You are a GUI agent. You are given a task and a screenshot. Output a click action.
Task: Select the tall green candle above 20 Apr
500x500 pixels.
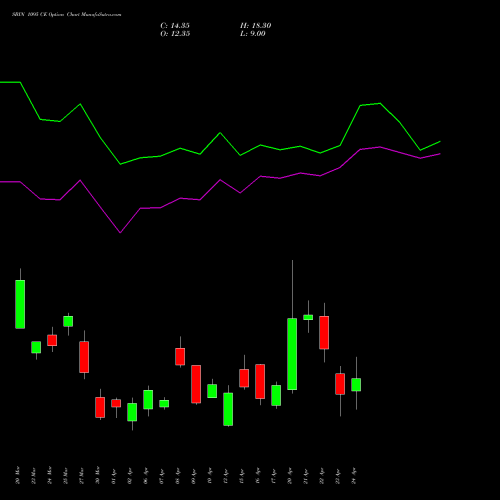pos(292,354)
